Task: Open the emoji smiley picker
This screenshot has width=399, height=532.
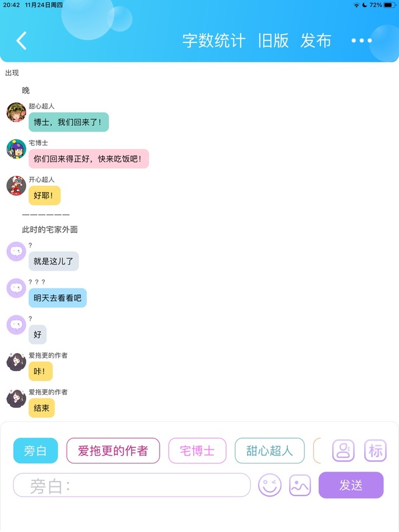Action: click(x=270, y=485)
